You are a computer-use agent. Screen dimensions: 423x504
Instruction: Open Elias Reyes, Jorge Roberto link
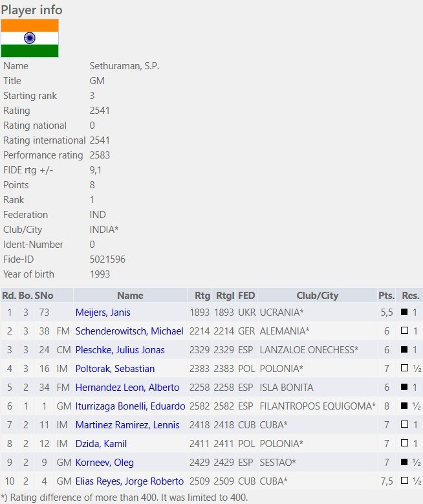point(129,481)
